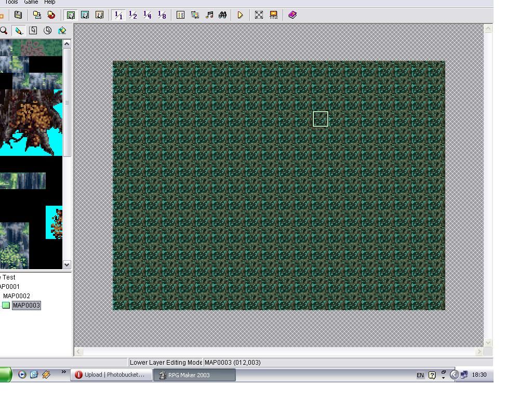Open the Help menu
Image resolution: width=532 pixels, height=399 pixels.
point(49,2)
